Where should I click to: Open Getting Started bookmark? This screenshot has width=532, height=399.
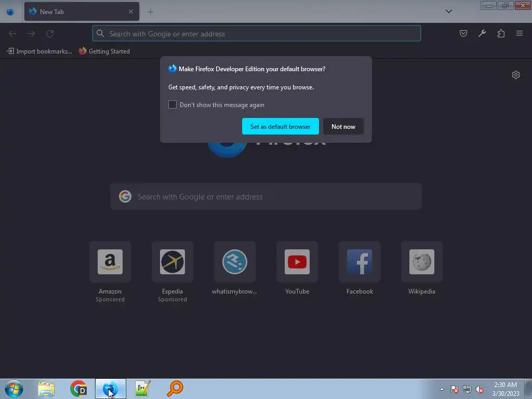coord(104,51)
